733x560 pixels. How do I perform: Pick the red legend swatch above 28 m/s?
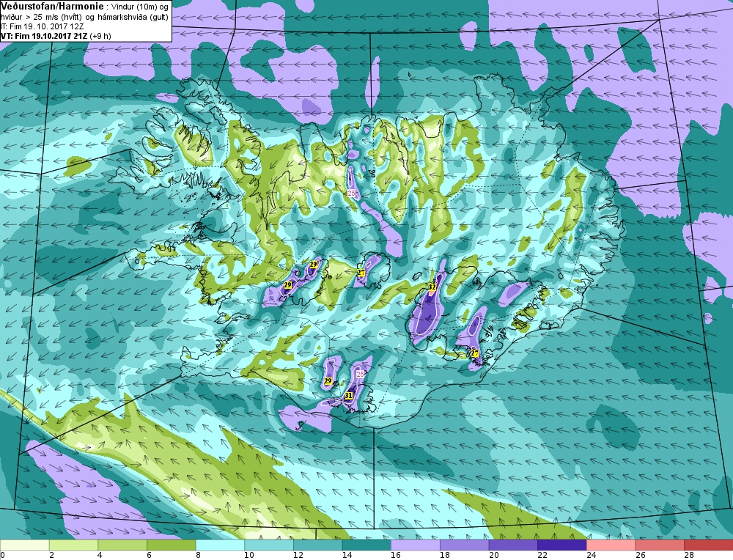pyautogui.click(x=709, y=545)
